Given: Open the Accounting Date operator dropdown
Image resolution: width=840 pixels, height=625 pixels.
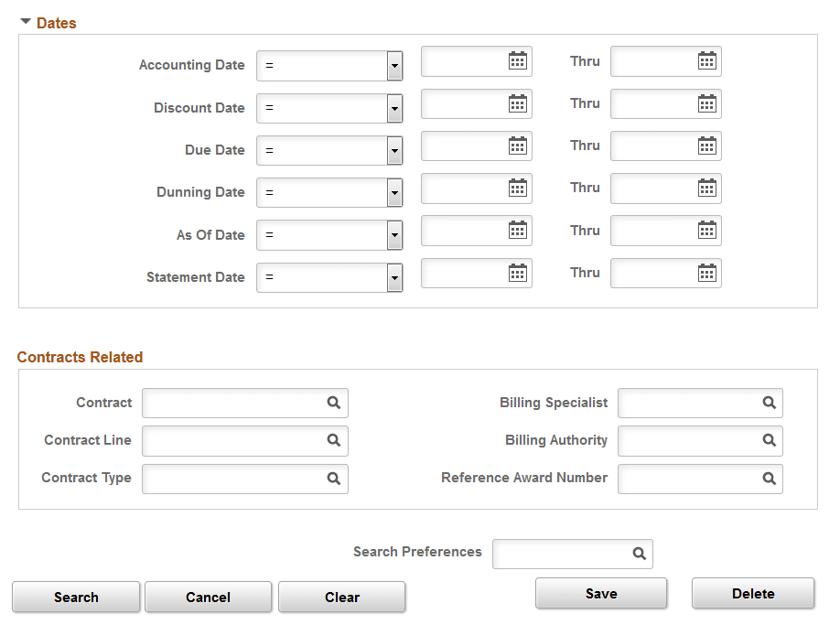Looking at the screenshot, I should point(393,65).
